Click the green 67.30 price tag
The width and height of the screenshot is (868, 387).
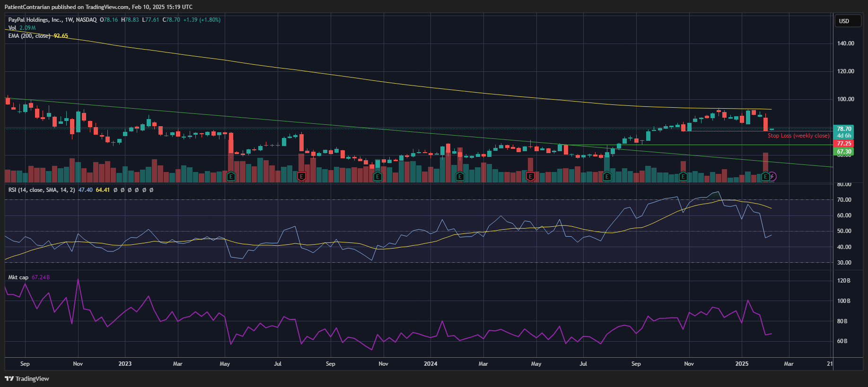[x=843, y=152]
